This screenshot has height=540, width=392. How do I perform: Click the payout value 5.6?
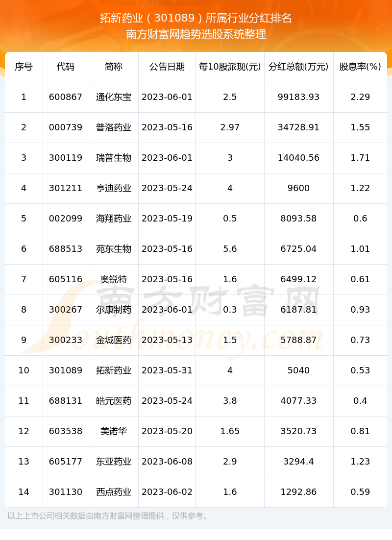tap(230, 248)
